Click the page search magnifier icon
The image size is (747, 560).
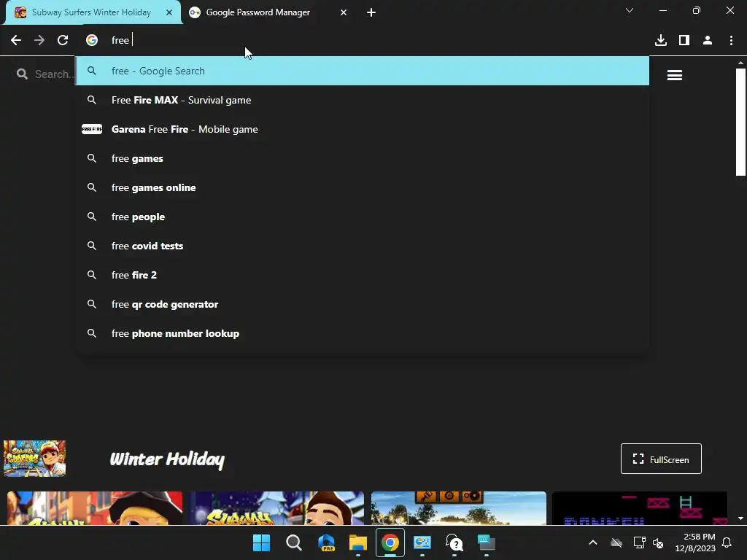coord(22,74)
